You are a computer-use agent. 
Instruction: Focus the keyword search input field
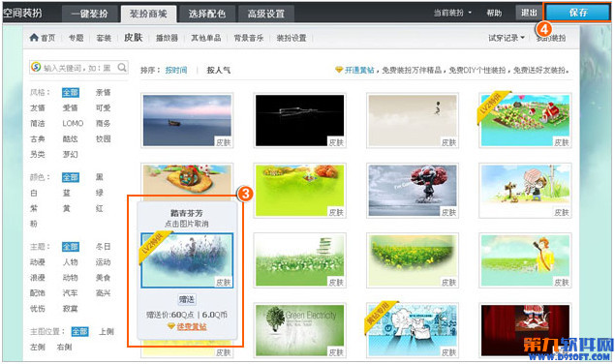tap(78, 68)
